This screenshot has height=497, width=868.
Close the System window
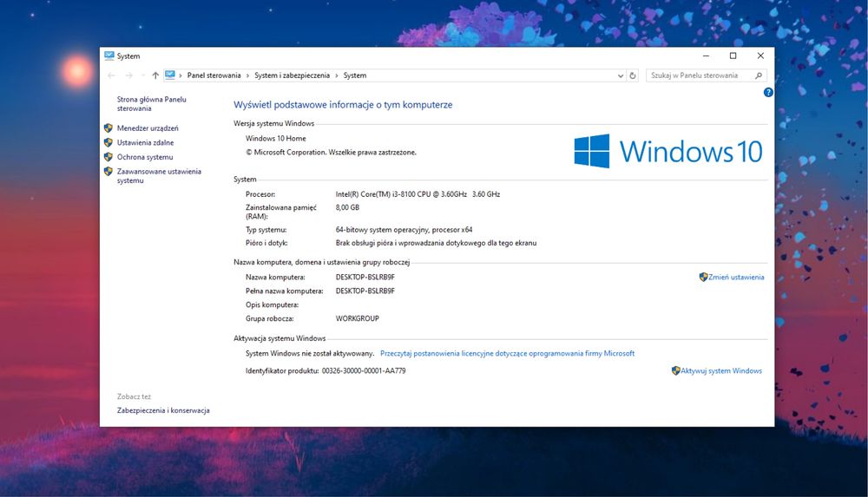click(760, 56)
